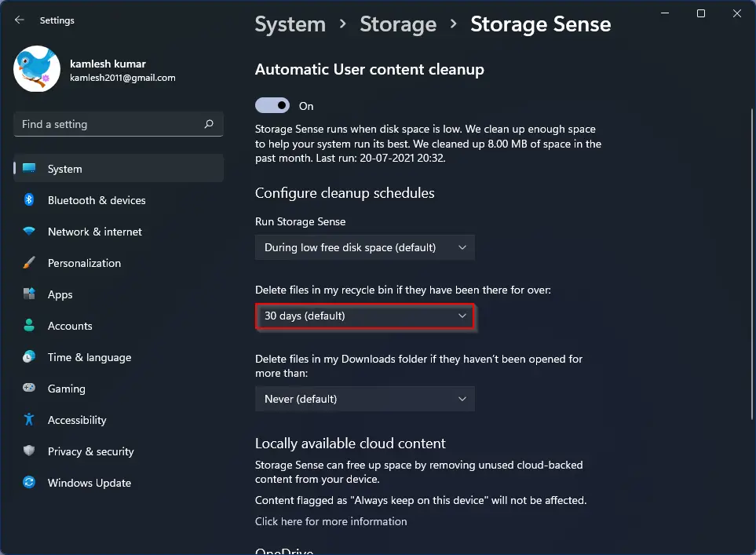Click the Find a setting search box
This screenshot has height=555, width=756.
[x=119, y=124]
